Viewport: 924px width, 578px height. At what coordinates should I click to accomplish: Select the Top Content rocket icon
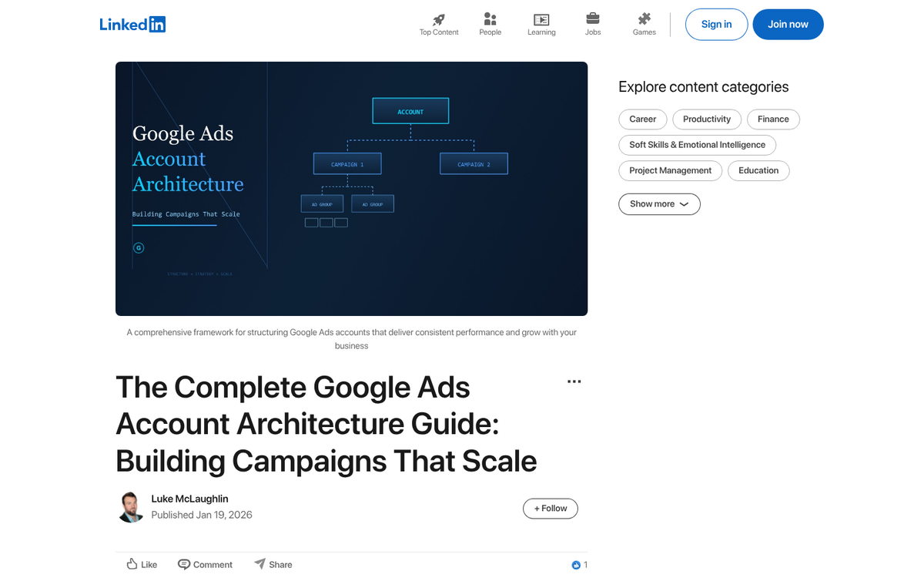[x=438, y=20]
